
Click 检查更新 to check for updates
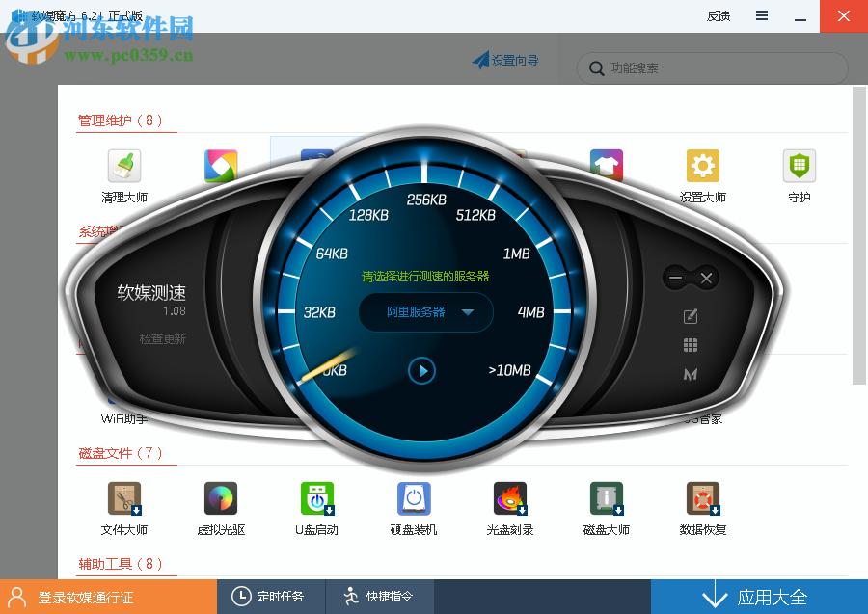(x=162, y=339)
